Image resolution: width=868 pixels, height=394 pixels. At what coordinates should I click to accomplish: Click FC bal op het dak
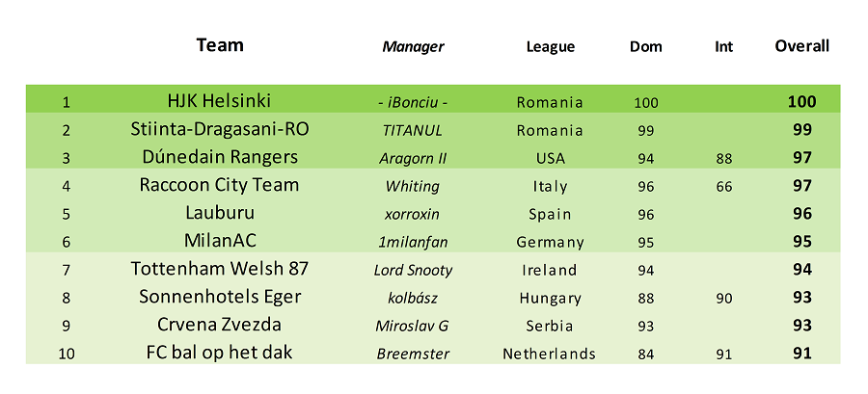click(x=219, y=352)
